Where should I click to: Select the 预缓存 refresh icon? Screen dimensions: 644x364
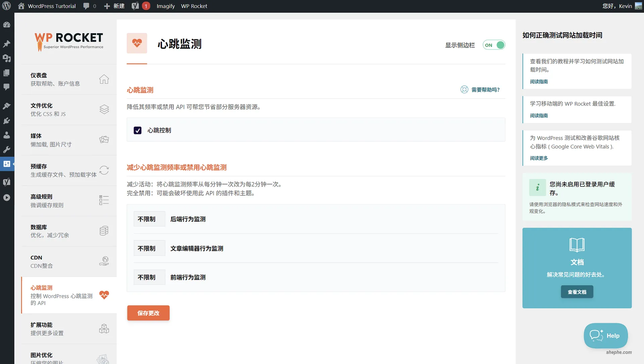point(104,170)
